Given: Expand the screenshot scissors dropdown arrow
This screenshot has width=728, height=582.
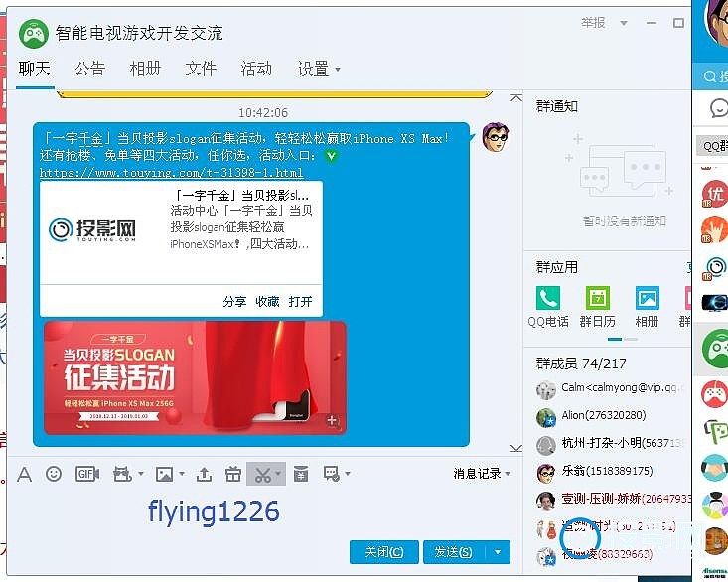Looking at the screenshot, I should click(x=278, y=474).
